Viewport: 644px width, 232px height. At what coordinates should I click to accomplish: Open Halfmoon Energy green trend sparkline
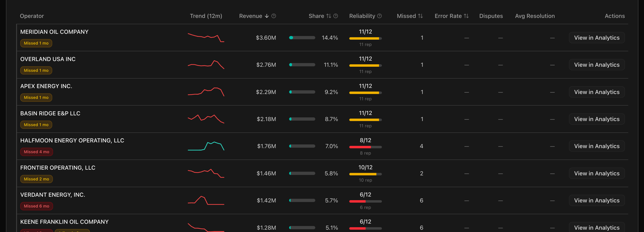pos(206,146)
